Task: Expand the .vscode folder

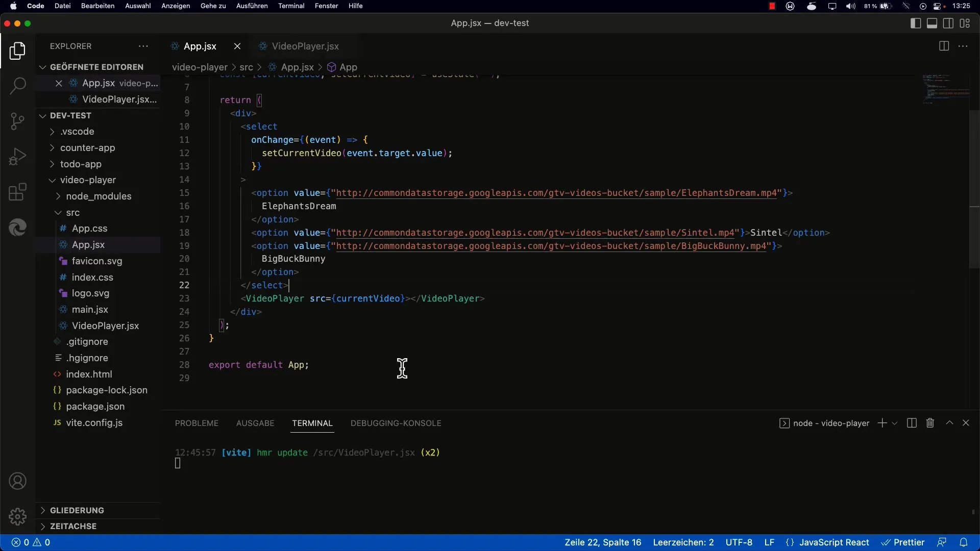Action: [x=97, y=132]
